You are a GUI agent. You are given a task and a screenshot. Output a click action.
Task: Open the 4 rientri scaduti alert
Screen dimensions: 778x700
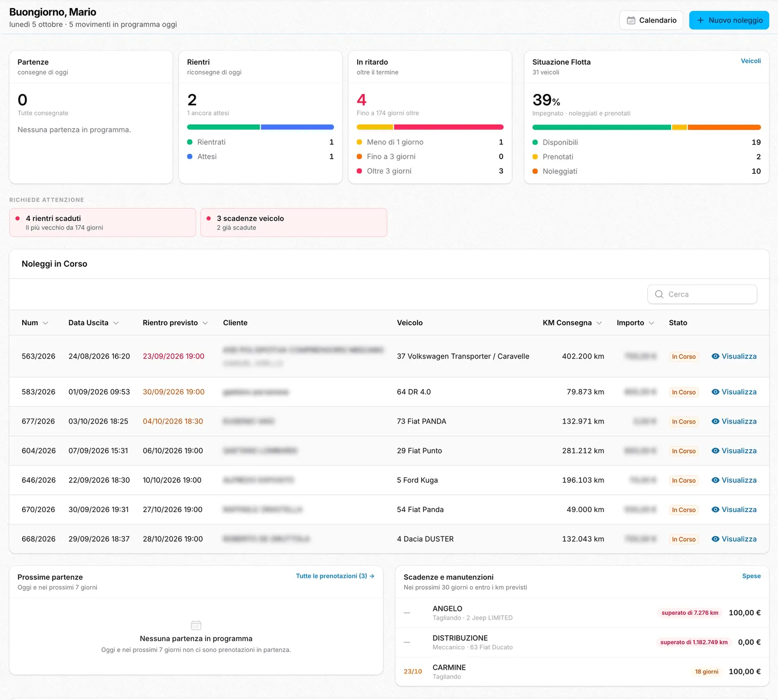(103, 223)
